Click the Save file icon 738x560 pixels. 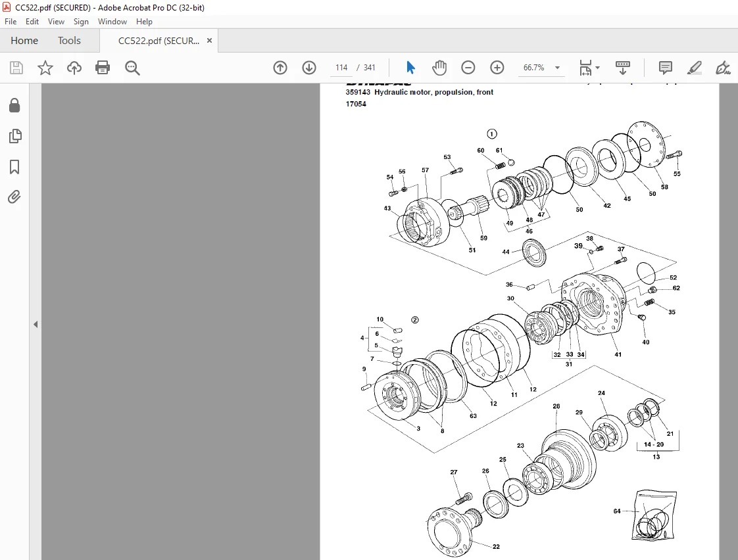pyautogui.click(x=16, y=68)
